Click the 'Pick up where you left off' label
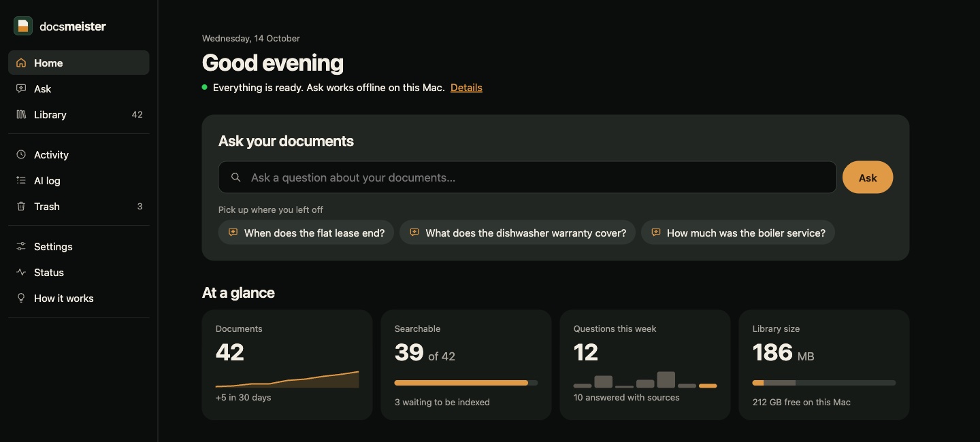This screenshot has width=980, height=442. (271, 209)
